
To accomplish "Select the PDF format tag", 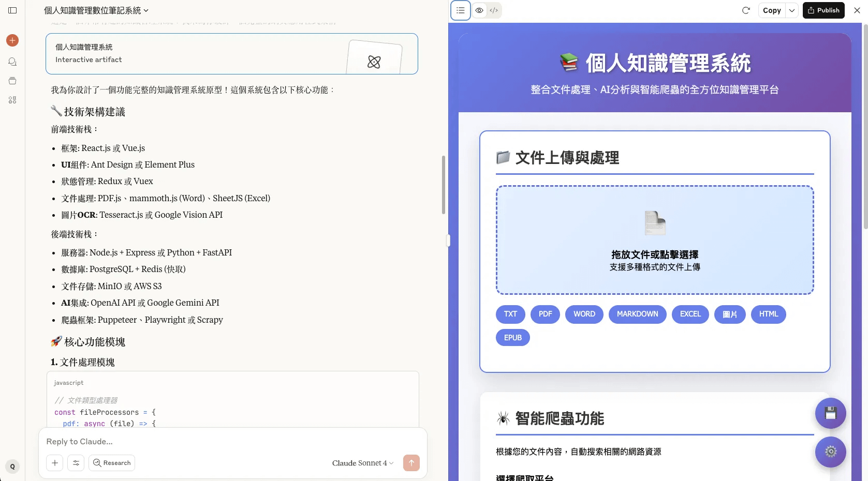I will (x=545, y=314).
